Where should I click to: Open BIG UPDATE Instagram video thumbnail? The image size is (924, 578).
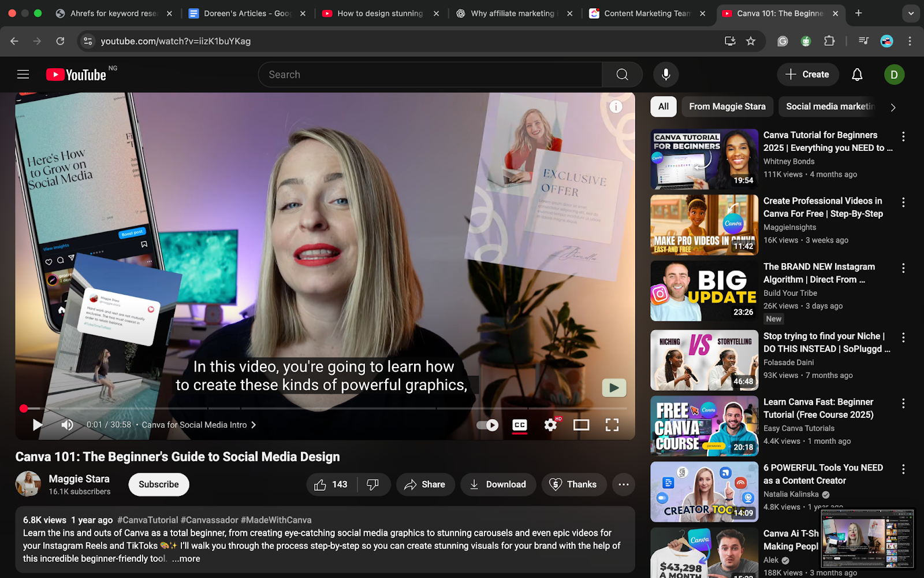tap(704, 291)
